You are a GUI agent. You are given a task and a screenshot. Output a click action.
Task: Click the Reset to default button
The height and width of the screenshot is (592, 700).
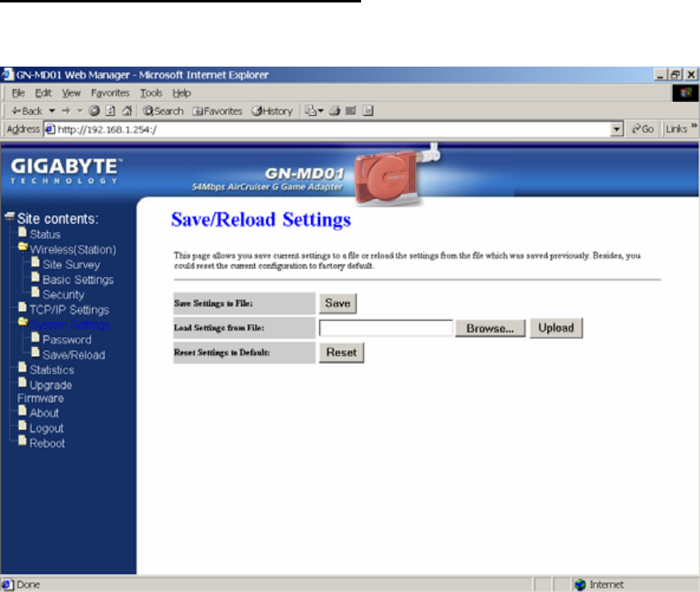click(x=341, y=353)
